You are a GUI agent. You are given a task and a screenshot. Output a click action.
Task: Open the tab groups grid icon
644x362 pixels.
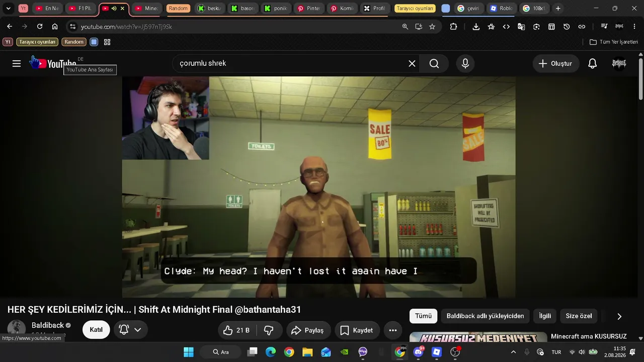tap(107, 42)
